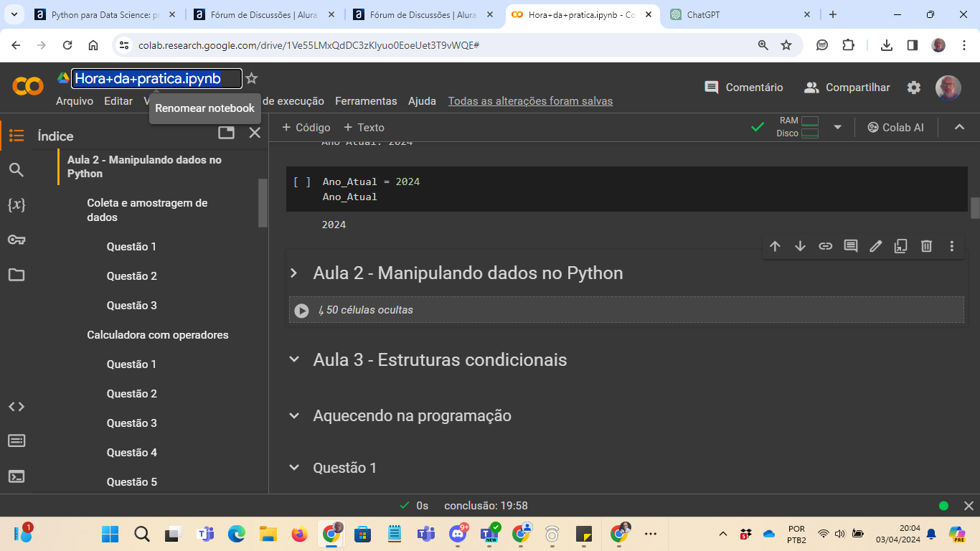Open the runtime connection options dropdown
980x551 pixels.
pyautogui.click(x=837, y=128)
